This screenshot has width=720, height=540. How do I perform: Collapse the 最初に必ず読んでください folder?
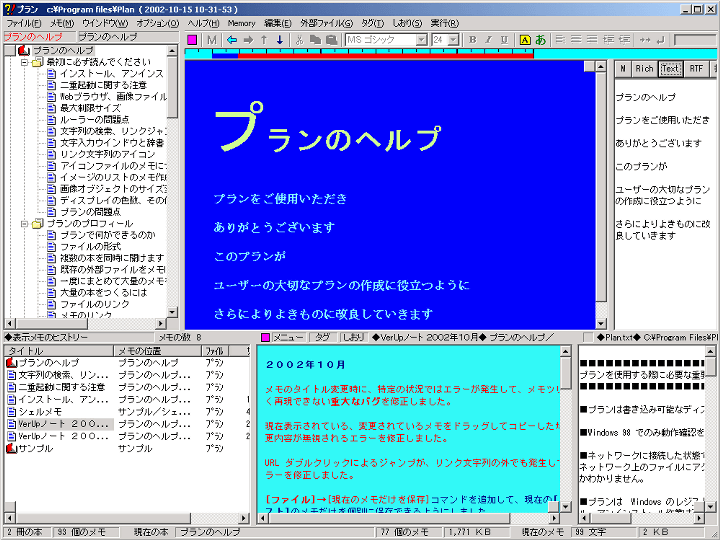click(x=25, y=62)
